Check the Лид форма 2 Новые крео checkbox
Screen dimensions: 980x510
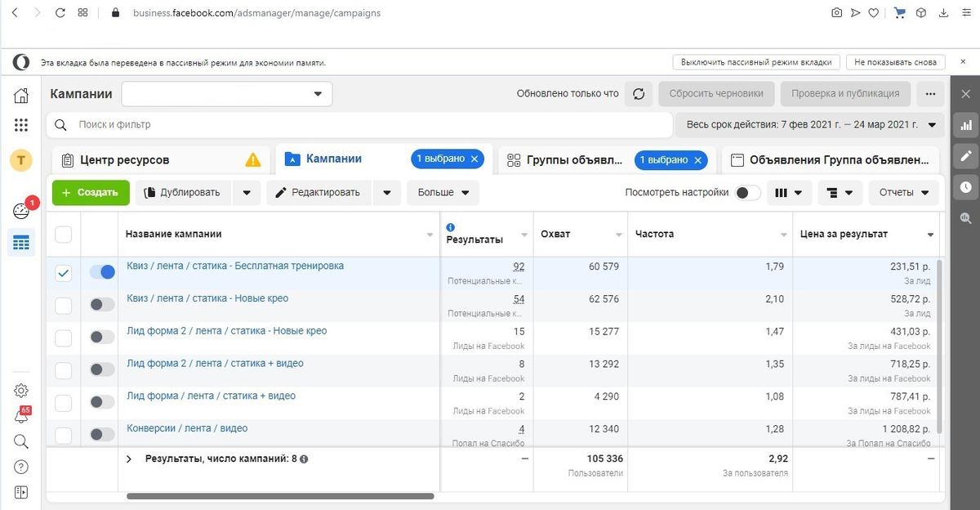click(63, 338)
